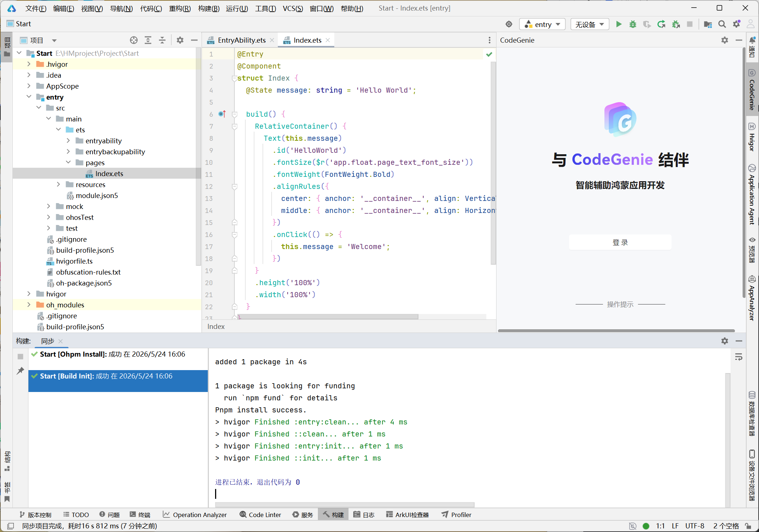Viewport: 759px width, 532px height.
Task: Select hvigorfile.ts in the project tree
Action: coord(74,261)
